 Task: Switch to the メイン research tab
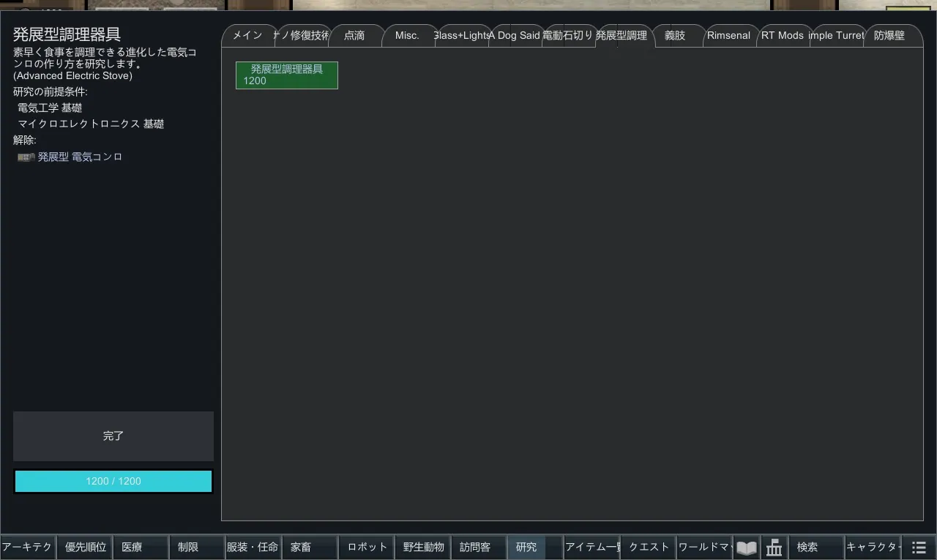(x=247, y=35)
